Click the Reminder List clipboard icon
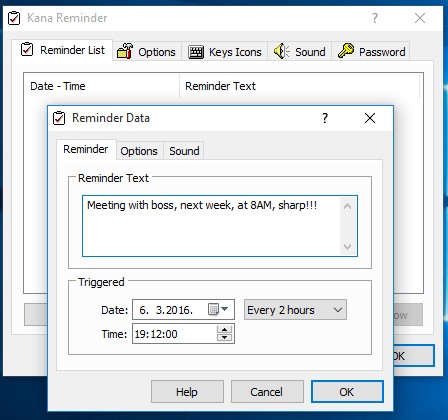The height and width of the screenshot is (420, 448). [27, 49]
